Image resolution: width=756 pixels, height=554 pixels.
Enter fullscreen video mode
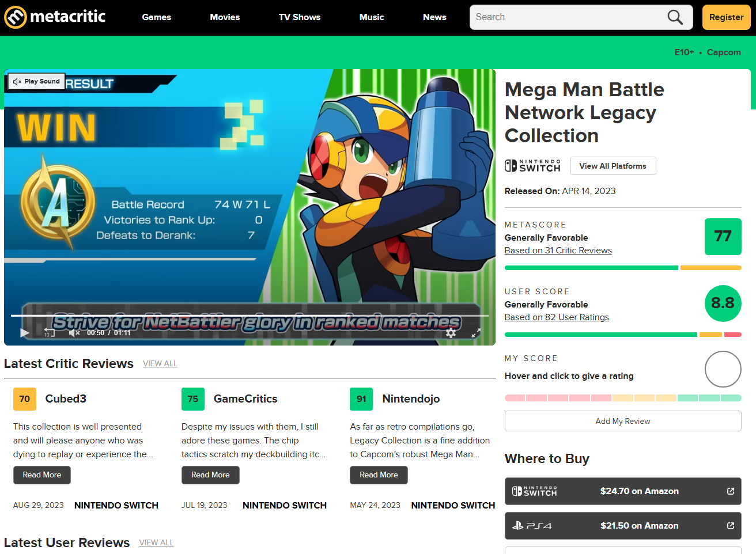476,333
